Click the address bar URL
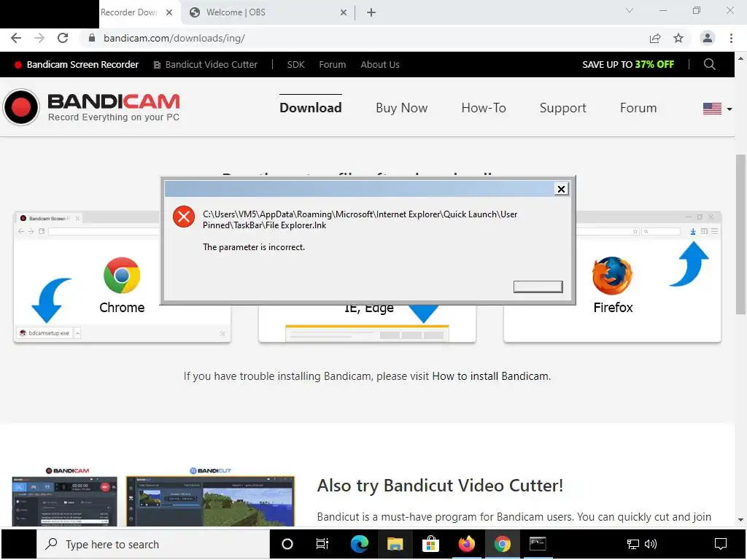747x560 pixels. 174,38
